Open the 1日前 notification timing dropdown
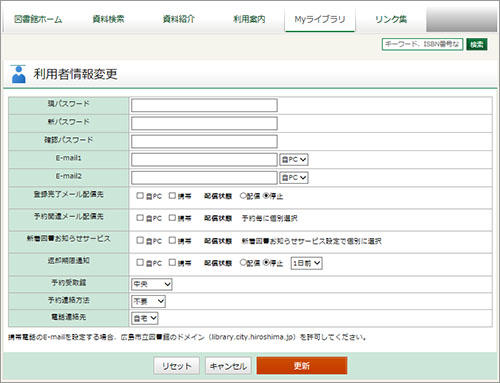The height and width of the screenshot is (383, 500). (307, 263)
